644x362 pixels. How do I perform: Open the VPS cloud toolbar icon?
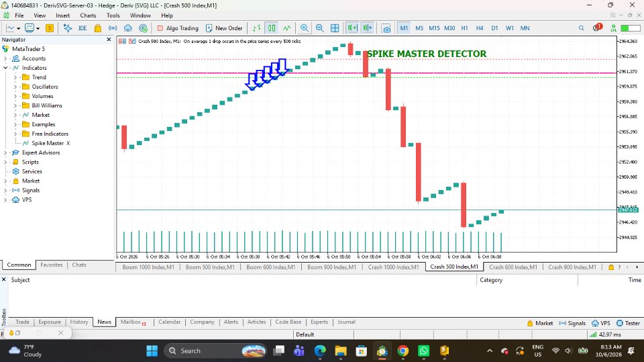point(127,28)
